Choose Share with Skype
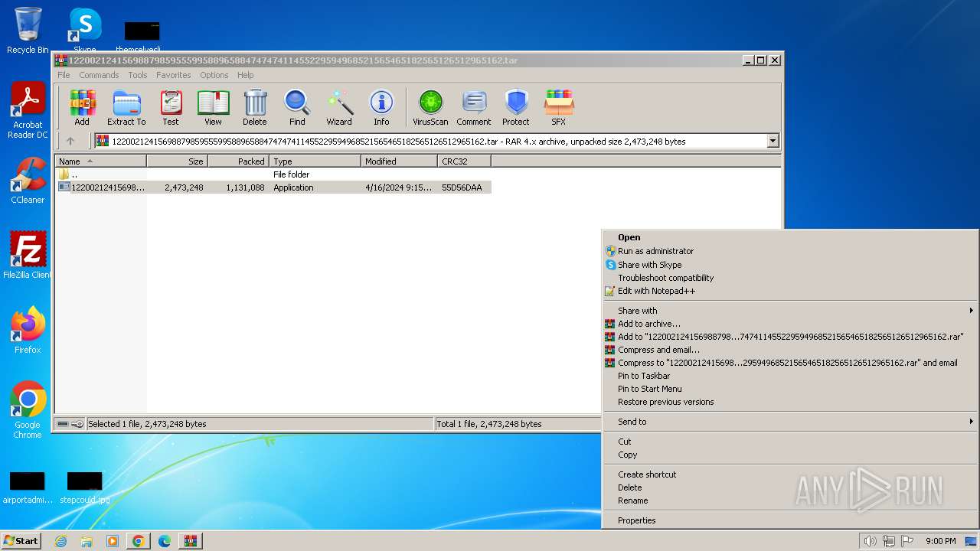Screen dimensions: 980x551 tap(790, 265)
